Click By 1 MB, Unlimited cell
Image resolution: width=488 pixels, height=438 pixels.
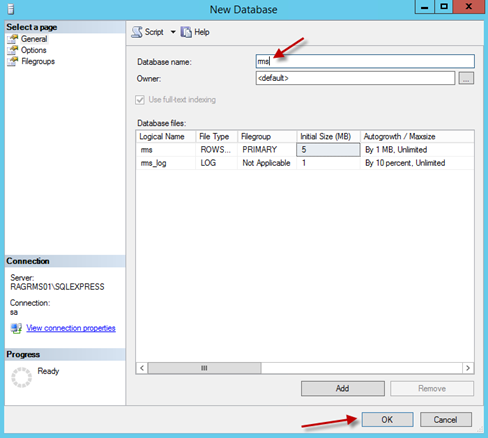coord(417,150)
